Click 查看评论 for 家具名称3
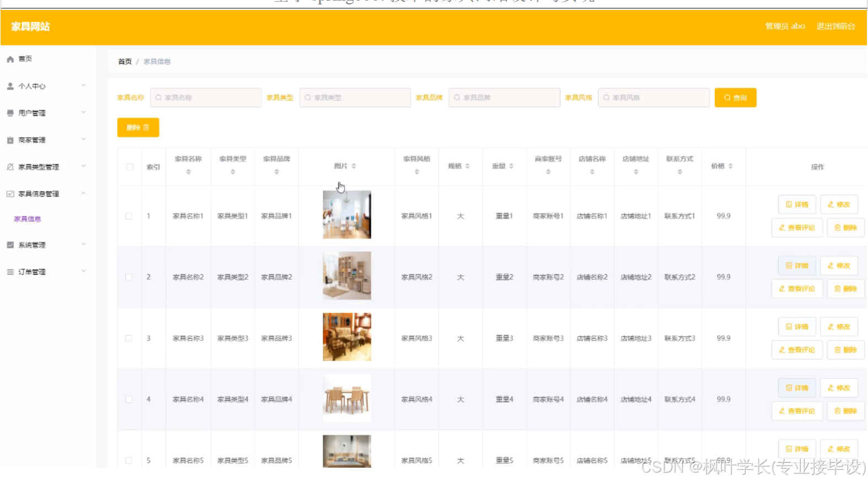The width and height of the screenshot is (868, 482). [x=797, y=350]
